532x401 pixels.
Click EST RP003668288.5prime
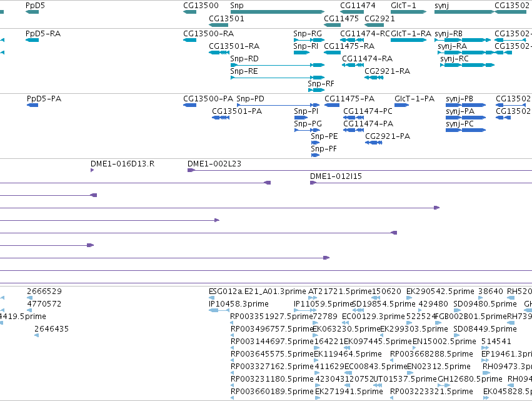392,360
